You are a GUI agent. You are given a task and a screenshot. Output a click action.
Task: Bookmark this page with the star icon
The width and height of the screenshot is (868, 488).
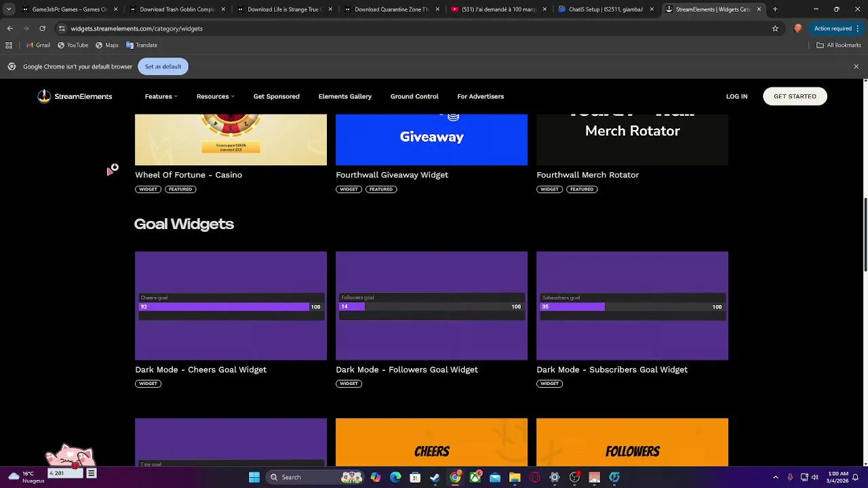point(775,28)
